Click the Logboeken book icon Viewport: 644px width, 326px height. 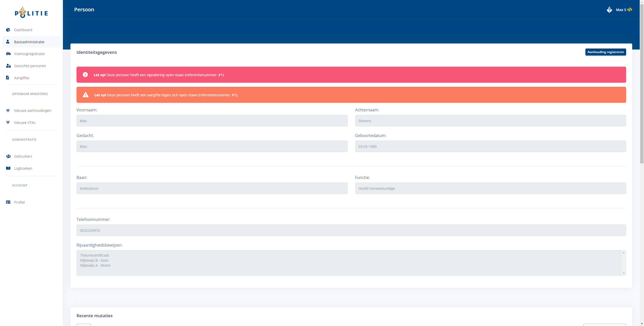(x=8, y=168)
